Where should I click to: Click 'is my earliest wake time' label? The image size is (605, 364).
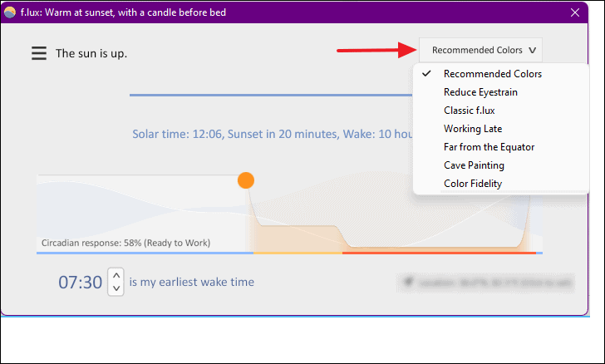[192, 282]
